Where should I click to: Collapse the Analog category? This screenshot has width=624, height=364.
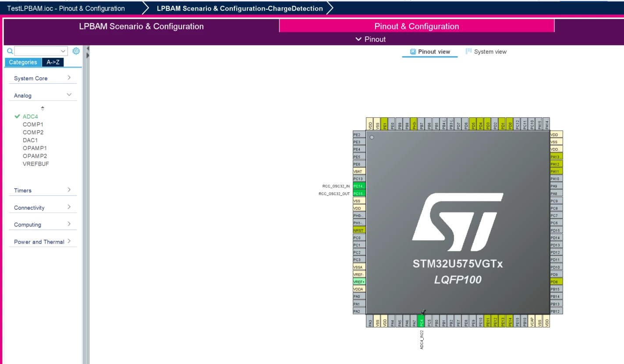(x=43, y=95)
